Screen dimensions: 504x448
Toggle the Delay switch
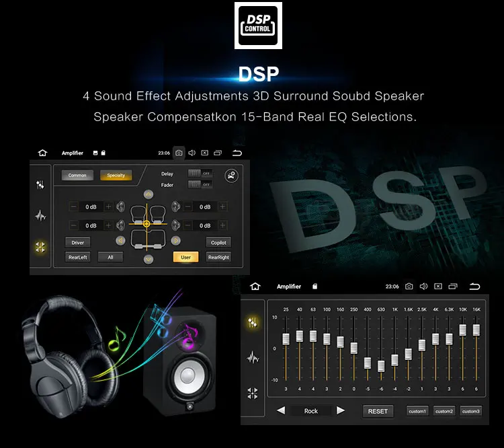(x=200, y=174)
